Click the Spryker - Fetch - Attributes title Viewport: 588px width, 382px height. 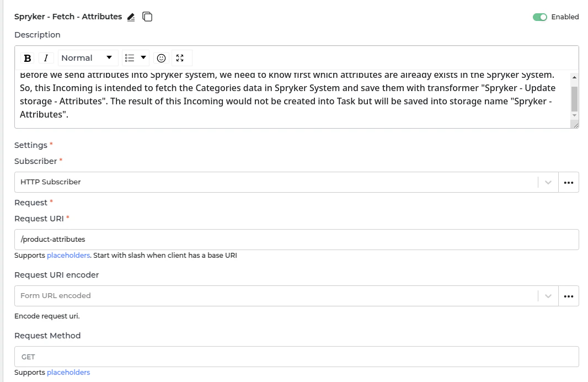[x=68, y=17]
